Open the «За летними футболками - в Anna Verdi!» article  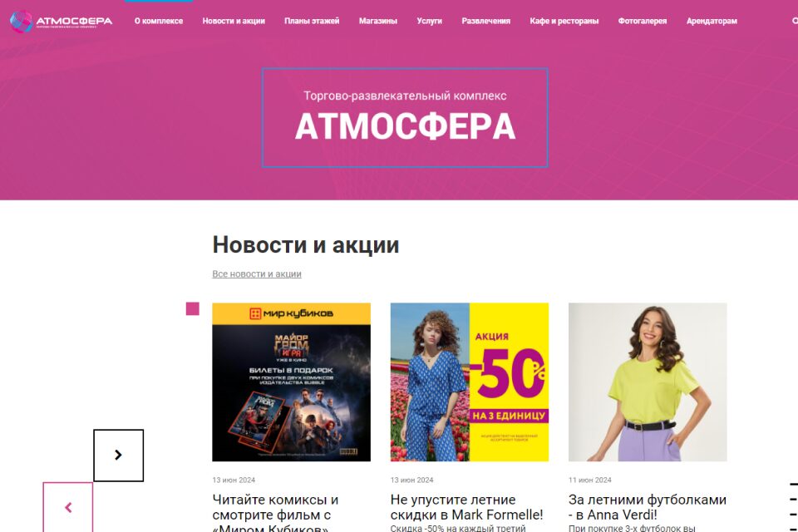[648, 507]
